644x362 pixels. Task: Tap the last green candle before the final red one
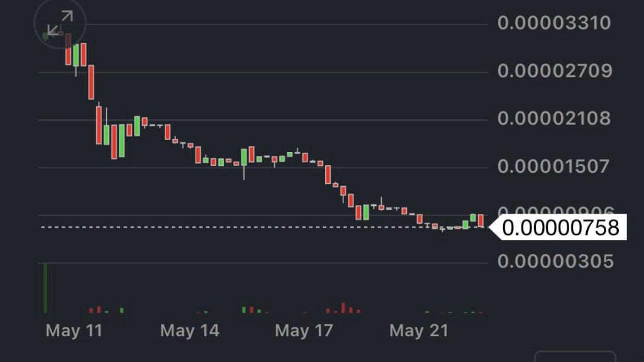tap(473, 217)
